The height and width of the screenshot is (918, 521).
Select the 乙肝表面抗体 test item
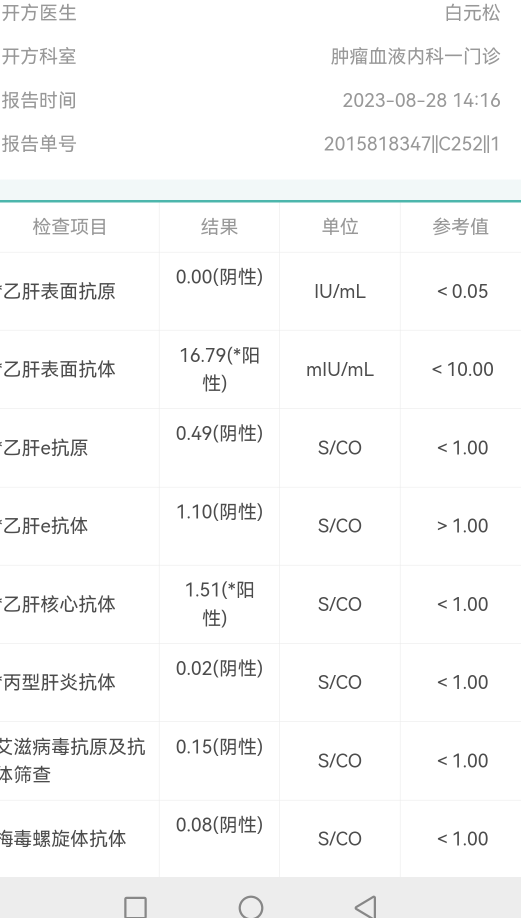pos(59,369)
